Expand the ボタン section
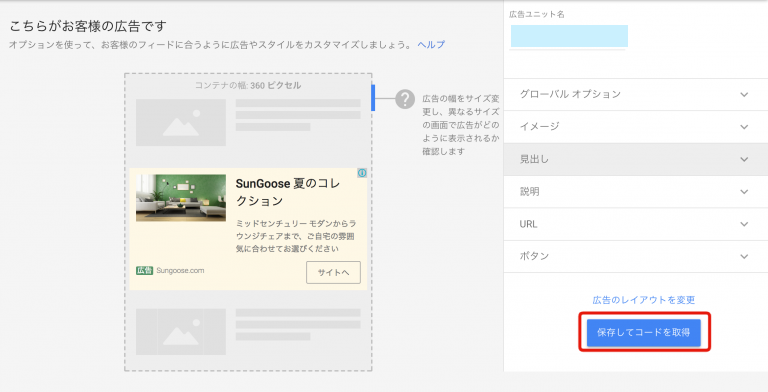Image resolution: width=768 pixels, height=392 pixels. tap(636, 256)
